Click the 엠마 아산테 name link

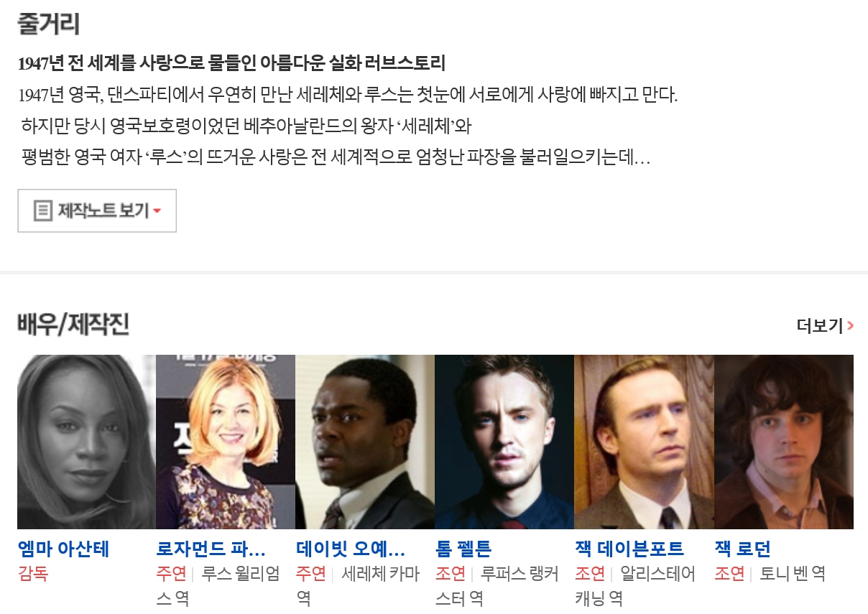click(63, 549)
